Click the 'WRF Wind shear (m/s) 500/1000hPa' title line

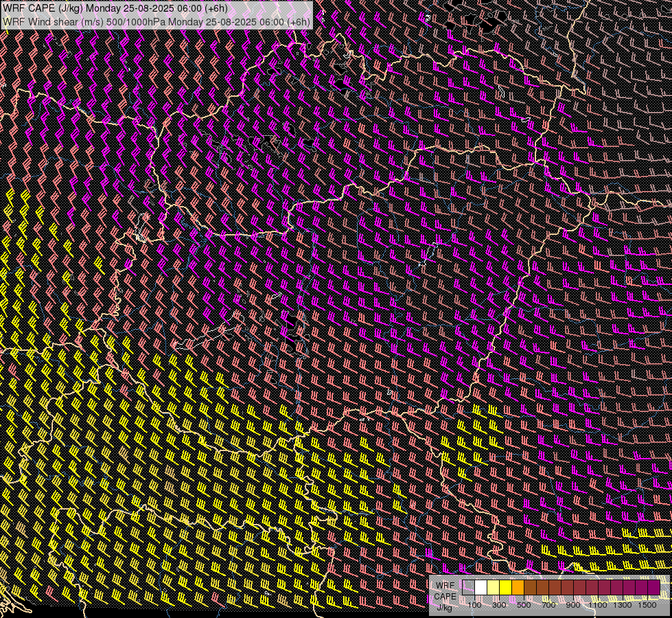pyautogui.click(x=157, y=22)
